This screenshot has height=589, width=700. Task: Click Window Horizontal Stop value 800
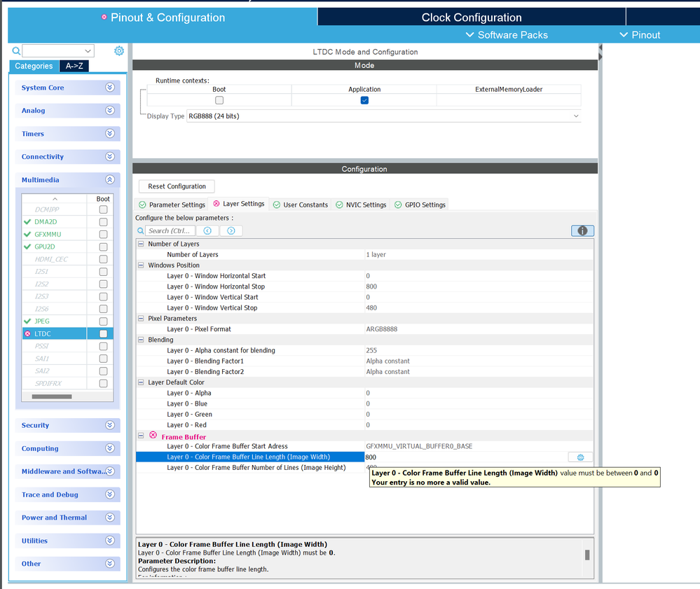371,286
